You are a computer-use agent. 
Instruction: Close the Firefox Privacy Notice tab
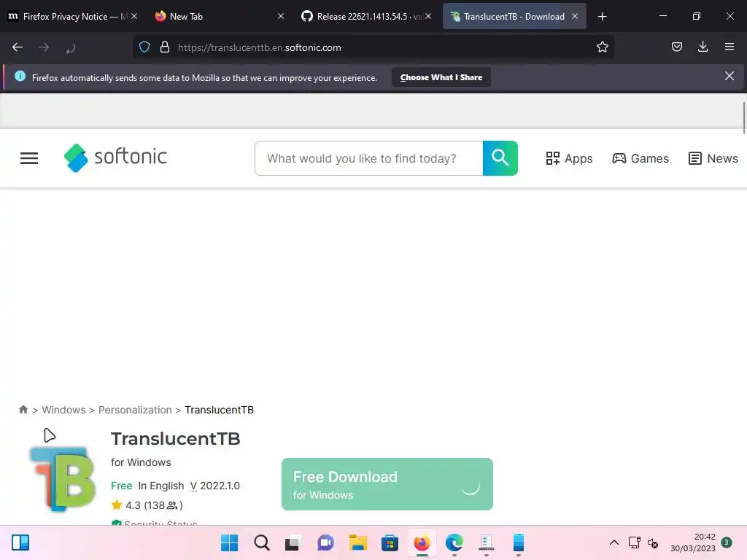pyautogui.click(x=134, y=17)
